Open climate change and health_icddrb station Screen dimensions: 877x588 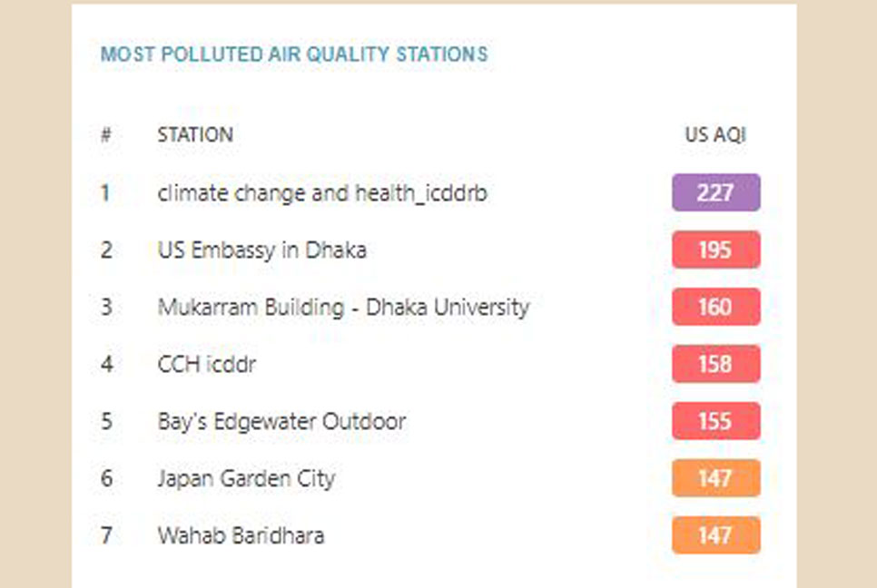coord(322,193)
